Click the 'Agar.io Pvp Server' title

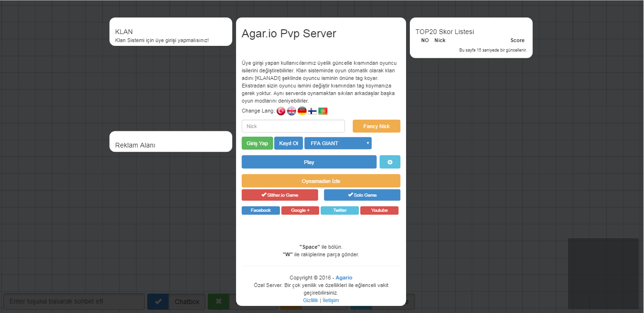pos(289,34)
